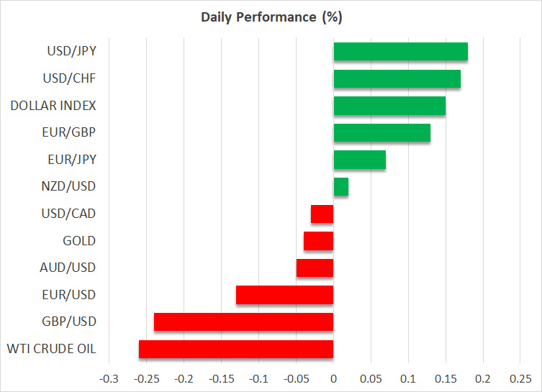Click the 0 tick on horizontal axis
The height and width of the screenshot is (392, 542).
click(x=333, y=378)
